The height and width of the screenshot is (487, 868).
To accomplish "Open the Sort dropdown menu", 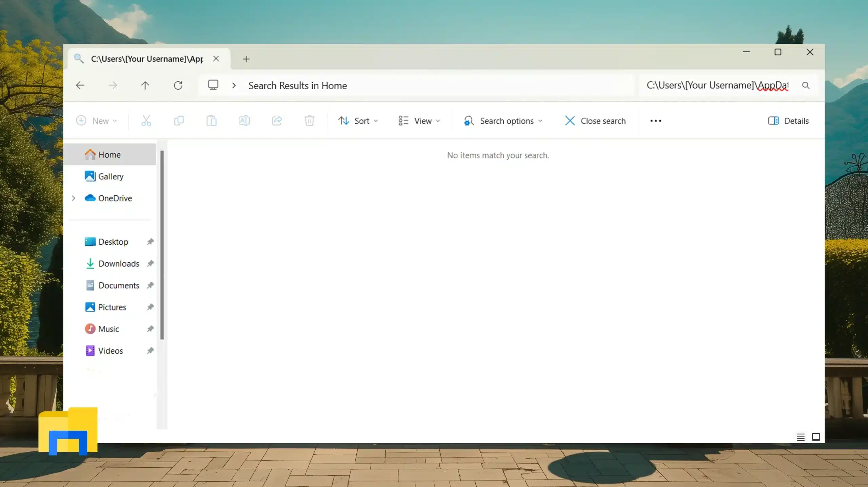I will [358, 121].
